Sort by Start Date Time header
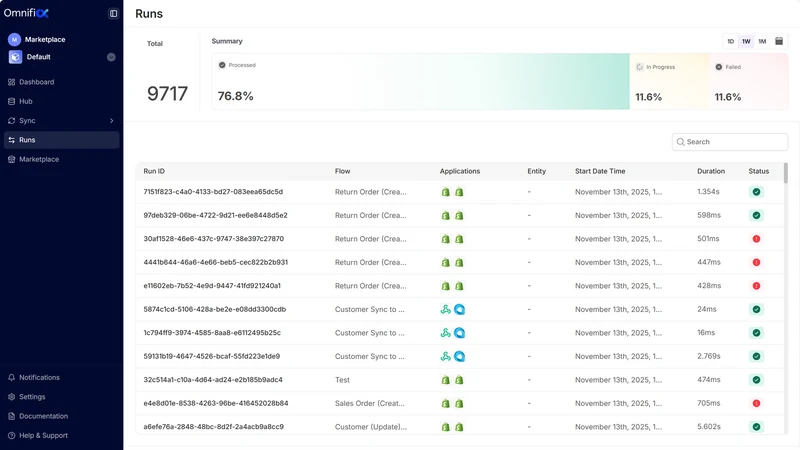This screenshot has height=450, width=800. (x=600, y=171)
